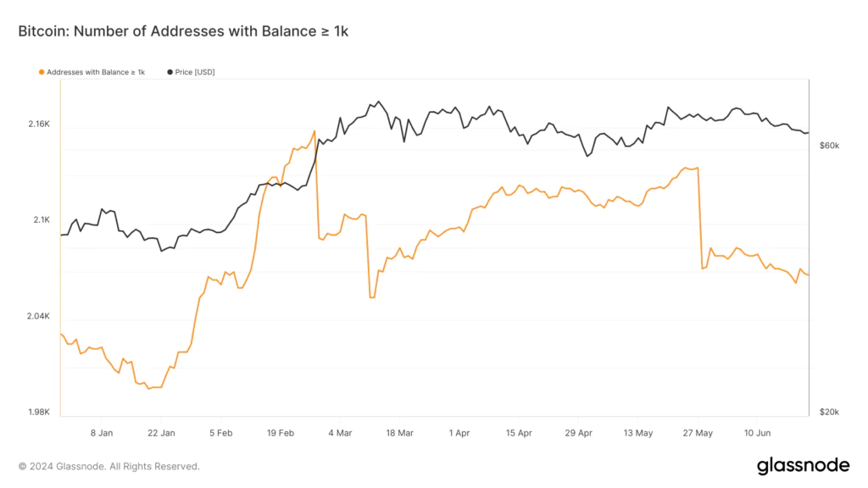Click the orange legend dot for Addresses
This screenshot has height=488, width=868.
click(x=42, y=72)
